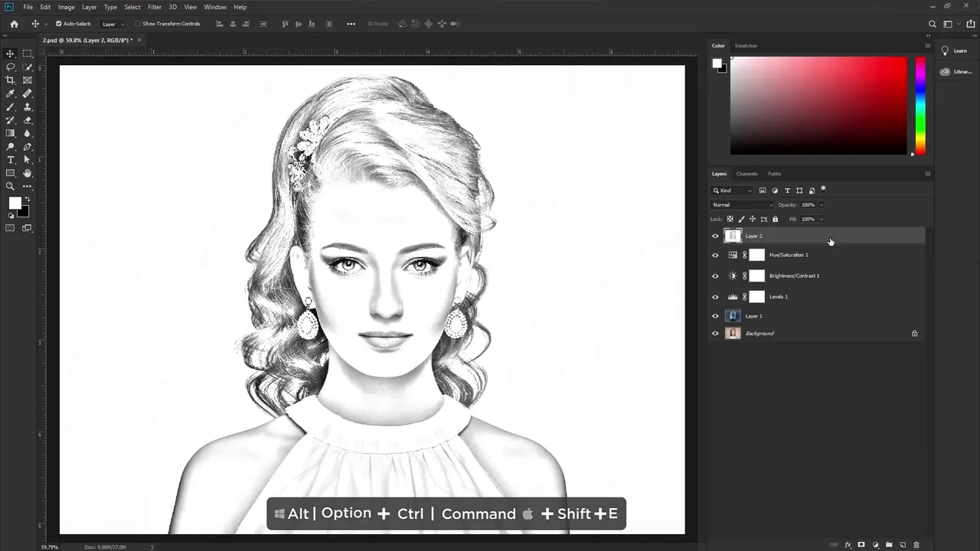
Task: Click the three-dots more options button
Action: click(351, 24)
